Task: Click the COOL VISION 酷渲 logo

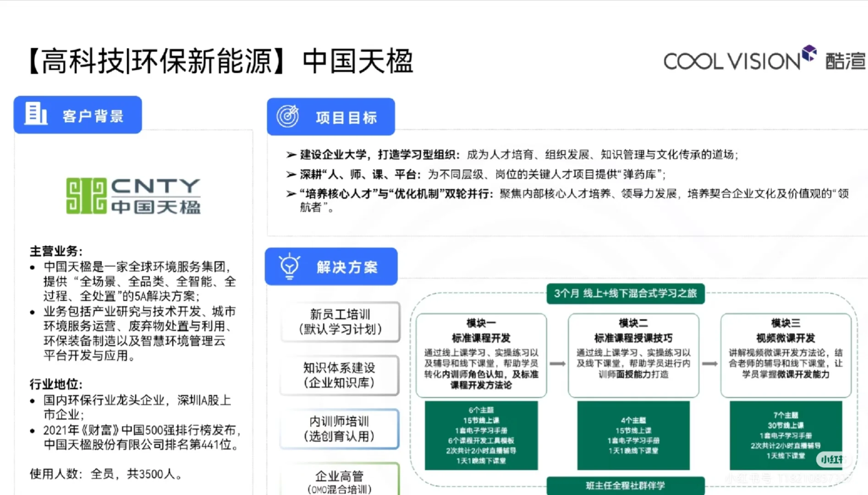Action: (x=764, y=59)
